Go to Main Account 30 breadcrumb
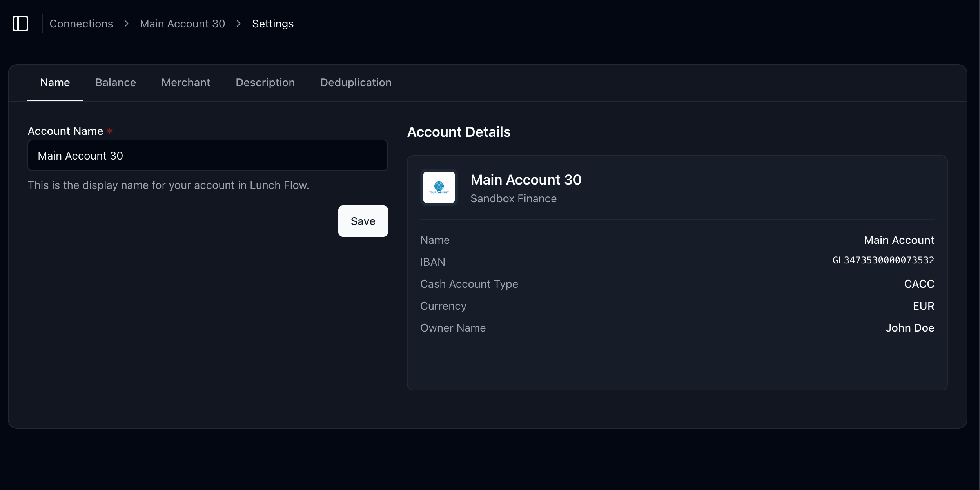This screenshot has height=490, width=980. click(x=182, y=24)
